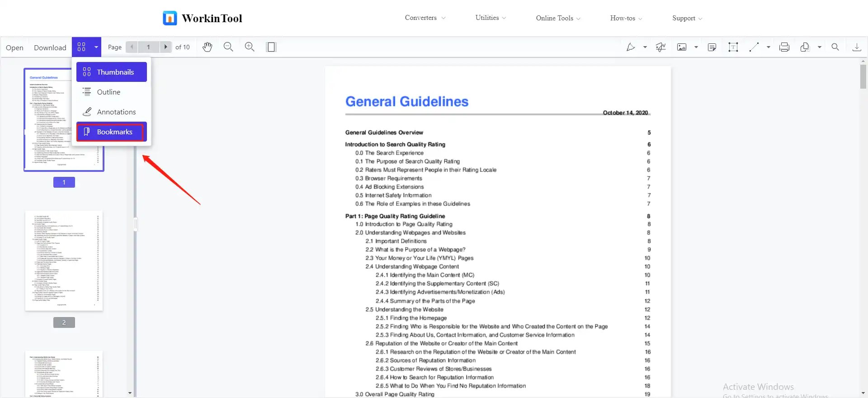Select the line drawing tool icon

754,47
